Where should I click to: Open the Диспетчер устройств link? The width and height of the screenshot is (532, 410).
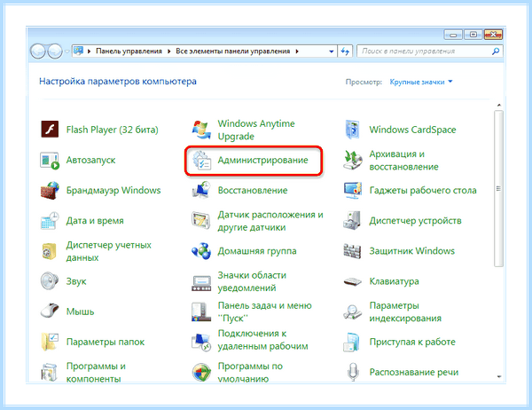click(x=415, y=221)
